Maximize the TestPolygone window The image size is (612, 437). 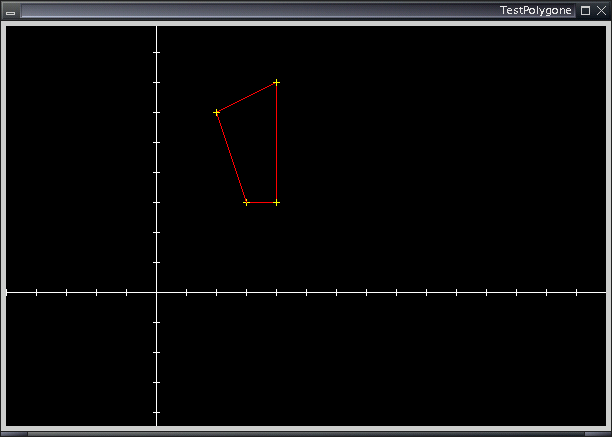[x=585, y=11]
